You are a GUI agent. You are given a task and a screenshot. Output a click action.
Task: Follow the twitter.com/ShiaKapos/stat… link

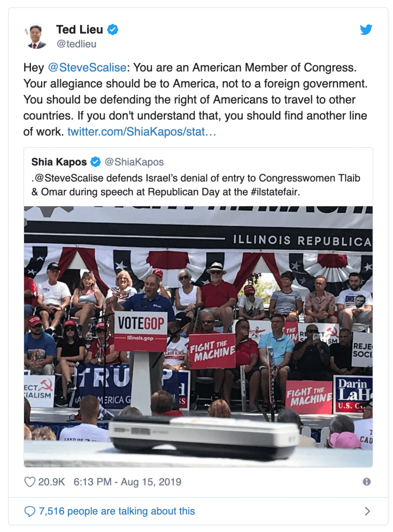point(141,131)
